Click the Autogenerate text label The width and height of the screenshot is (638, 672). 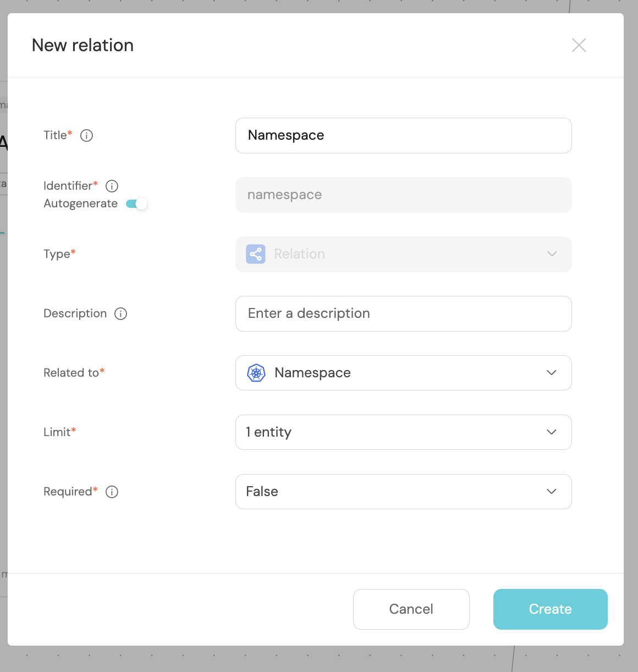(80, 203)
